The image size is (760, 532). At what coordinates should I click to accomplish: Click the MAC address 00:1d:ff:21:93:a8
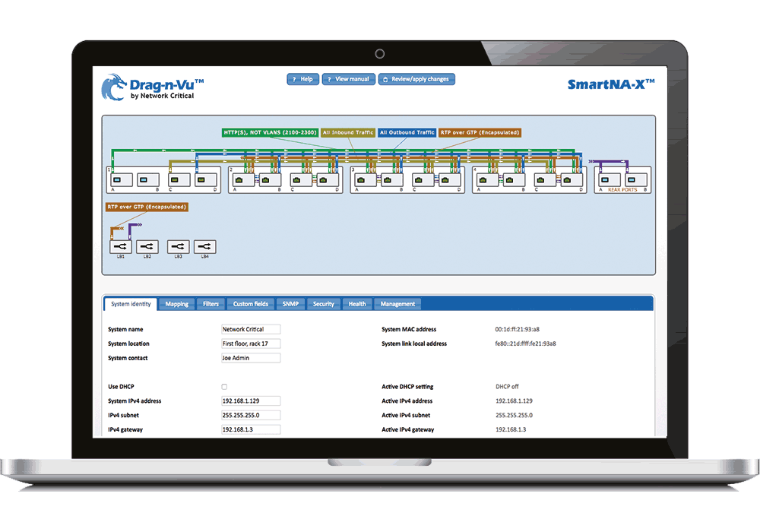pos(517,330)
